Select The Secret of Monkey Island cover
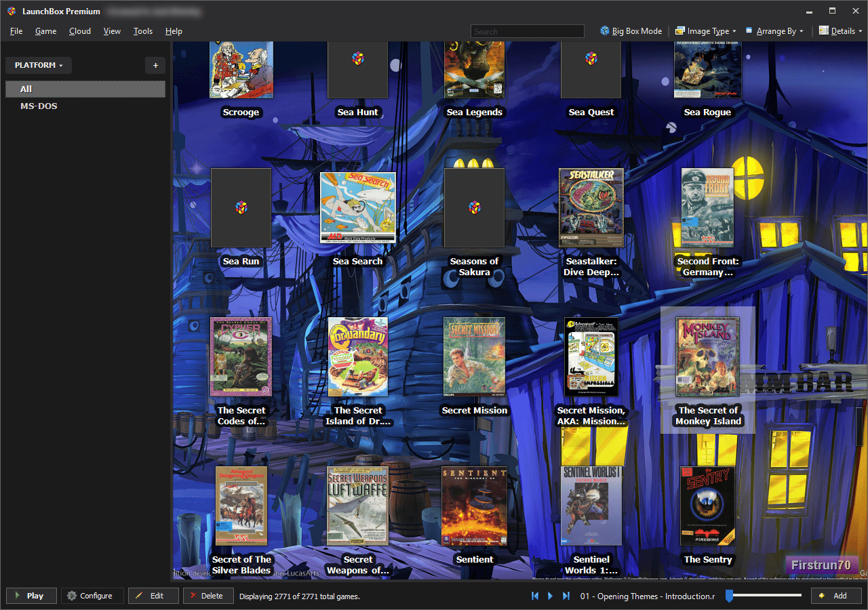The image size is (868, 610). tap(708, 357)
